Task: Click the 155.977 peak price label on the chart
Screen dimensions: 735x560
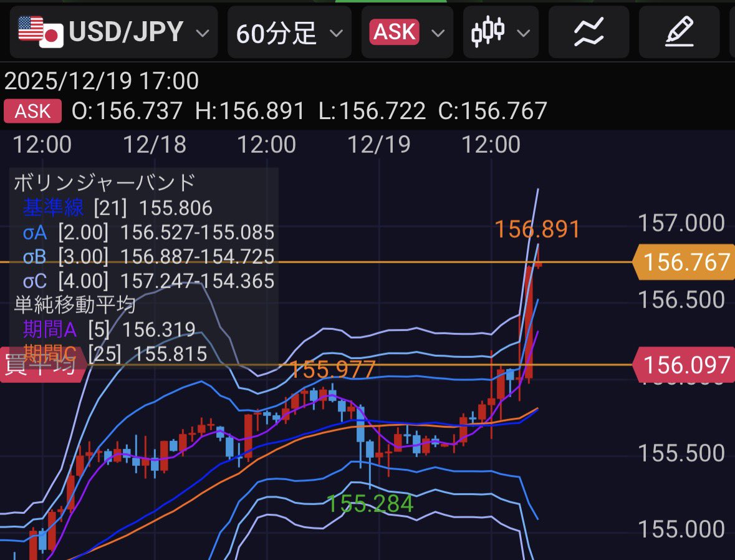Action: click(332, 369)
